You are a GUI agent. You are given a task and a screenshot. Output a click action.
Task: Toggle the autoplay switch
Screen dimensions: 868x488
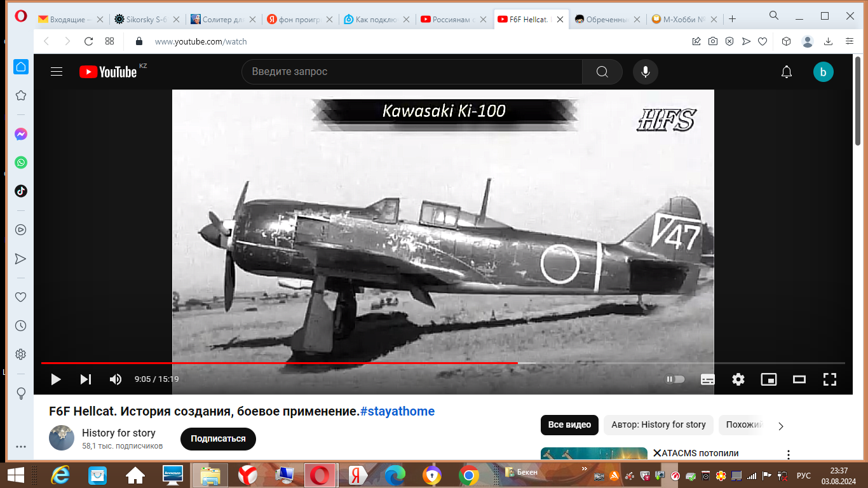pos(675,379)
